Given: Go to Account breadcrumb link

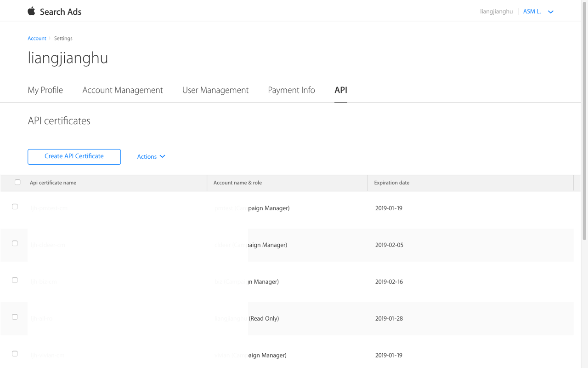Looking at the screenshot, I should pos(37,39).
